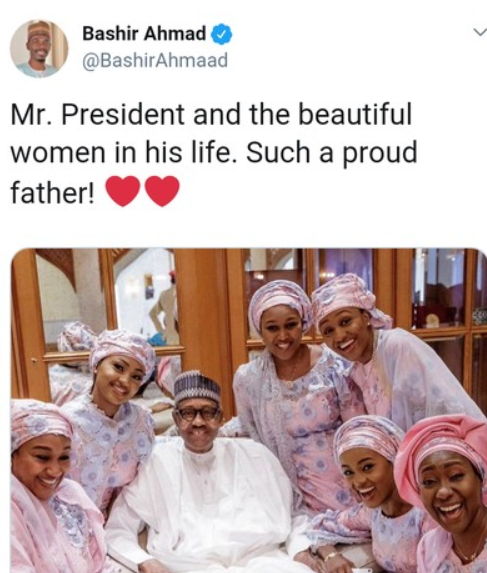Select the words "Mr. President" in the tweet
Viewport: 487px width, 573px height.
tap(98, 114)
